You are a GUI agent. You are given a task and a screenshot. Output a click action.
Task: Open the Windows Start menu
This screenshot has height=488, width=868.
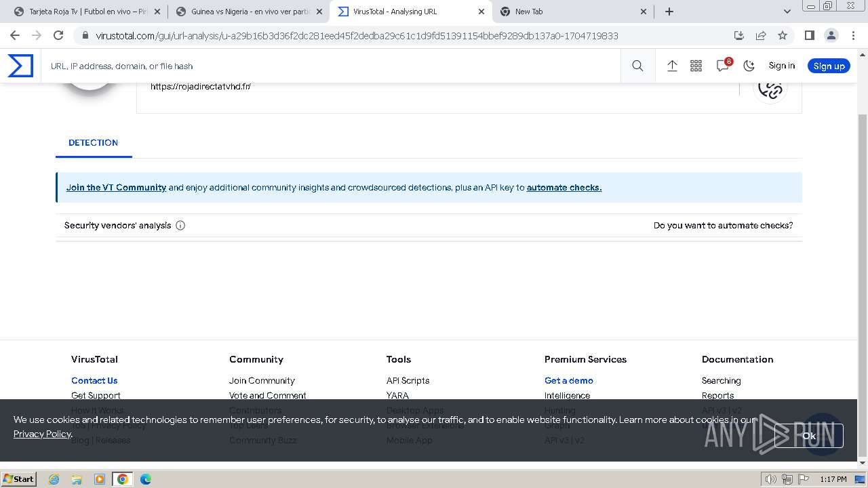18,479
